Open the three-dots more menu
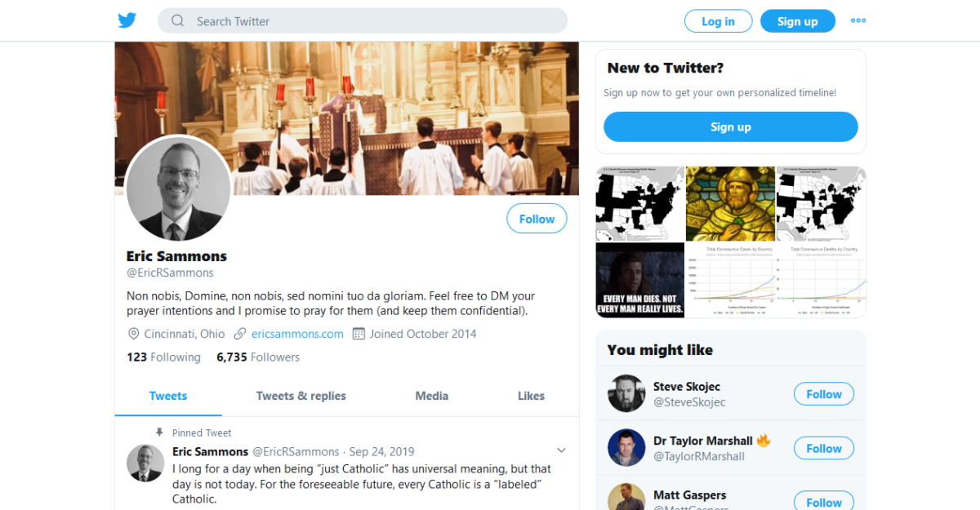 pyautogui.click(x=857, y=21)
